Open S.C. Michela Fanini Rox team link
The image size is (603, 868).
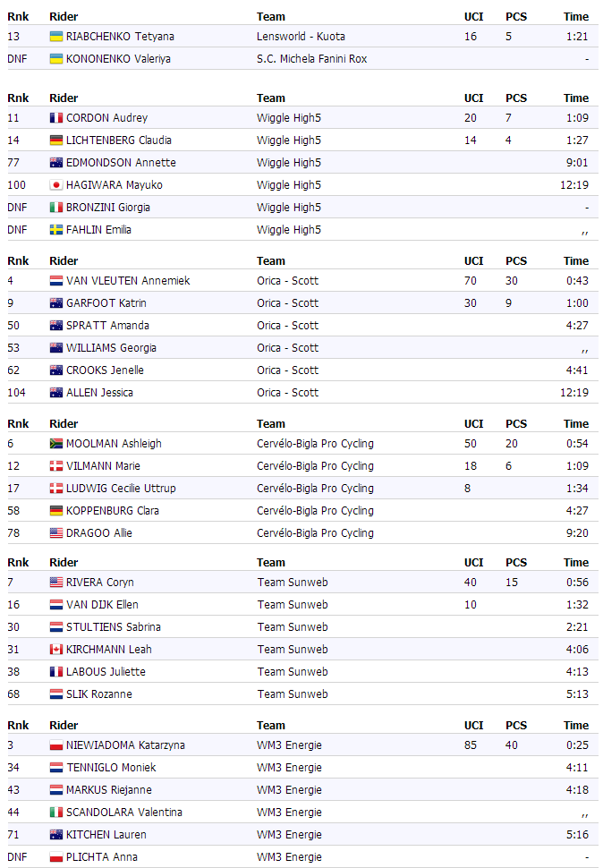pos(311,59)
